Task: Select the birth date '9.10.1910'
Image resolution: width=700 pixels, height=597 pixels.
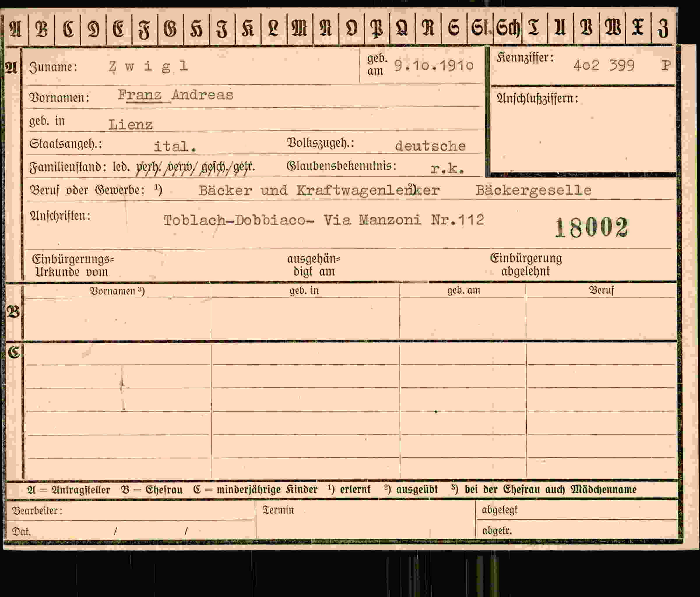Action: point(434,65)
